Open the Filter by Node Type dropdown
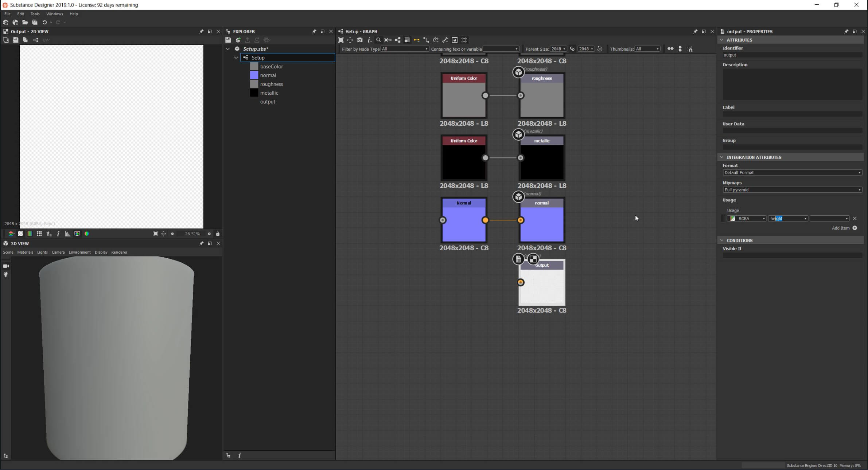Screen dimensions: 868x470 click(404, 49)
